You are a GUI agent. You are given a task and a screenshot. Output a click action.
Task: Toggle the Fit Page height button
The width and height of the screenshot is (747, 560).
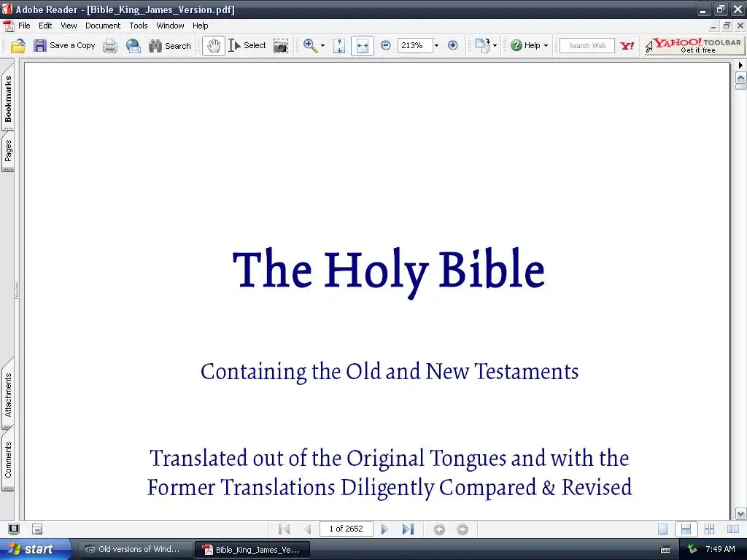point(339,46)
